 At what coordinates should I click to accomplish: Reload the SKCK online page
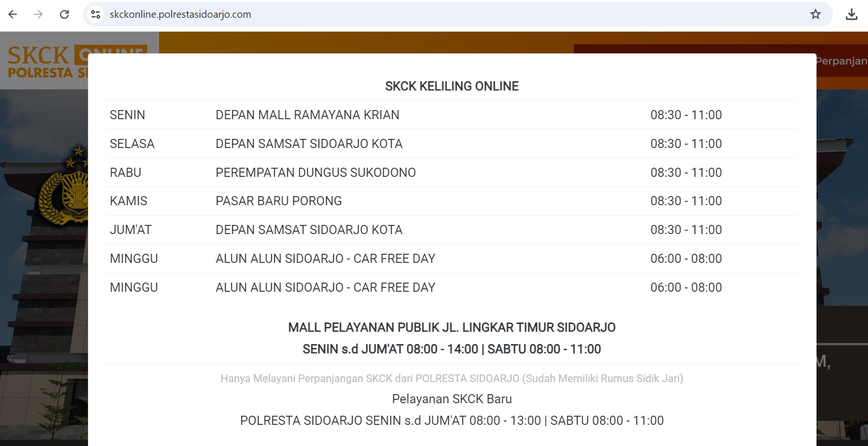pos(64,14)
